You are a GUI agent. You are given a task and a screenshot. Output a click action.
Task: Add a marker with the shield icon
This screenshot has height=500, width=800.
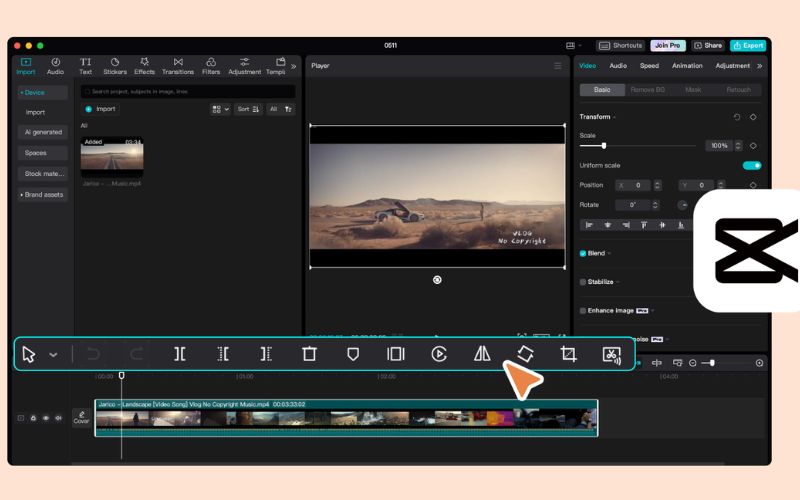[x=353, y=354]
